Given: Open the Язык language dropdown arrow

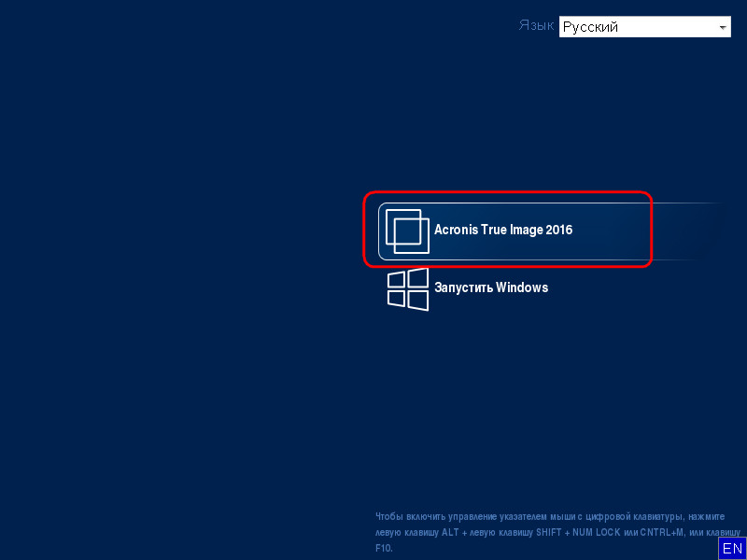Looking at the screenshot, I should tap(723, 28).
